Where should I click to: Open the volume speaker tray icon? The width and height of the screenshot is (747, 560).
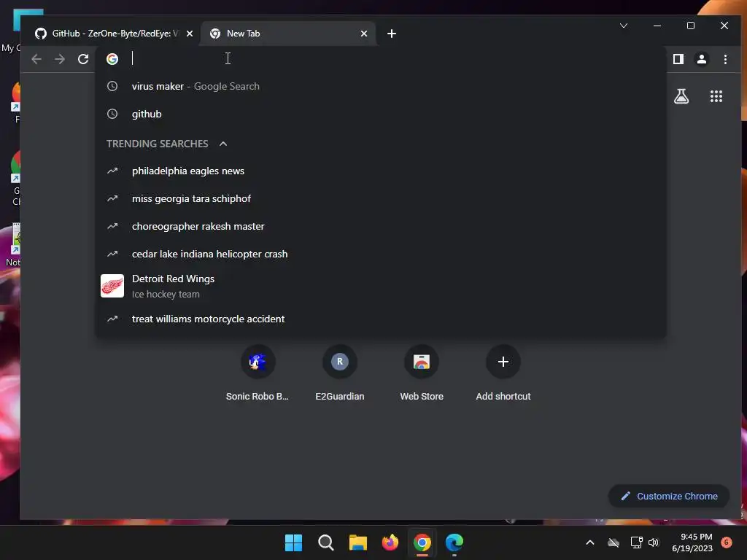pyautogui.click(x=654, y=542)
